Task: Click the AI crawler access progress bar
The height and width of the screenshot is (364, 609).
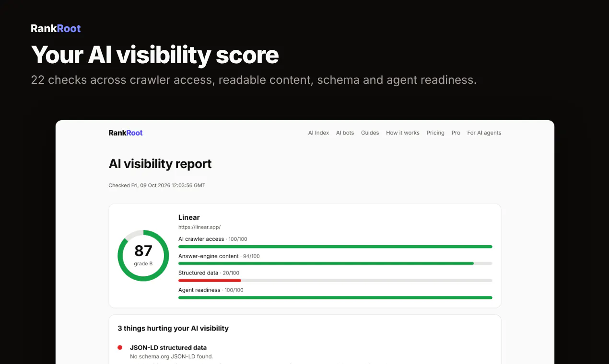Action: click(x=335, y=247)
